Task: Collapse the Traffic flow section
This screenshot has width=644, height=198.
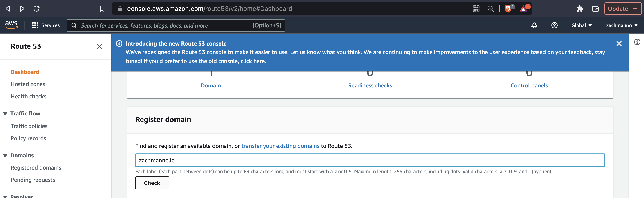Action: pyautogui.click(x=5, y=113)
